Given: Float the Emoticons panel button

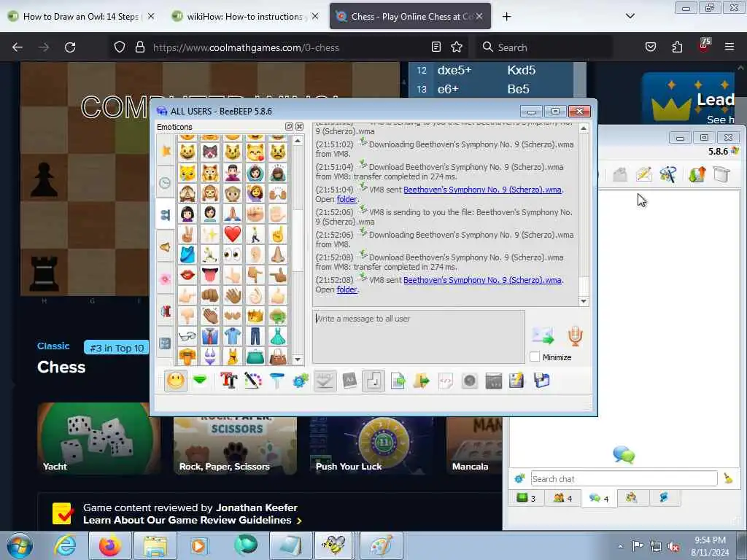Looking at the screenshot, I should (289, 127).
